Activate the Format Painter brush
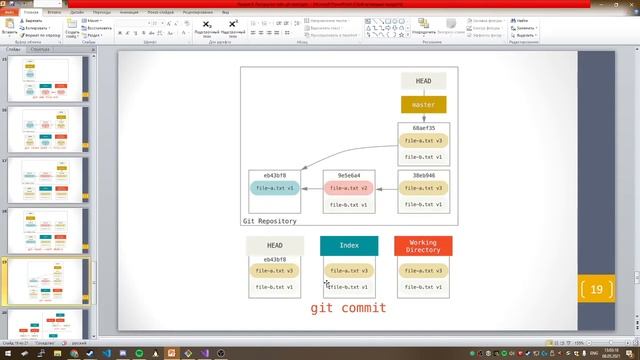This screenshot has height=360, width=640. tap(22, 36)
